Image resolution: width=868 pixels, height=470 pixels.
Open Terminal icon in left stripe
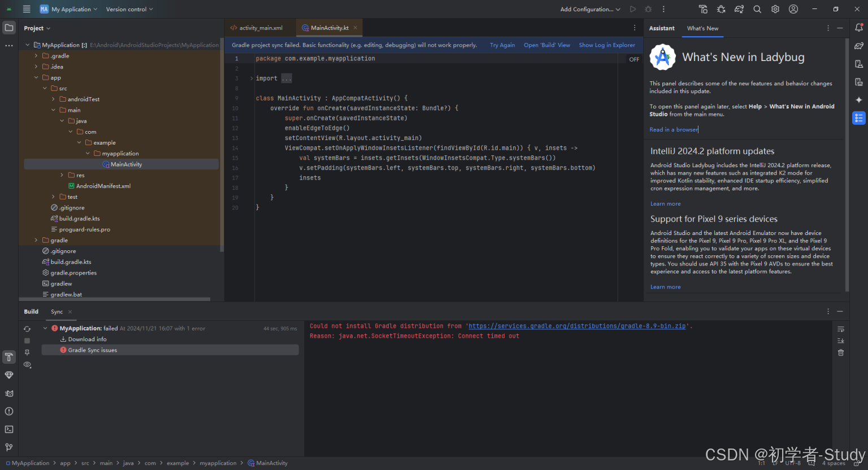click(x=9, y=429)
